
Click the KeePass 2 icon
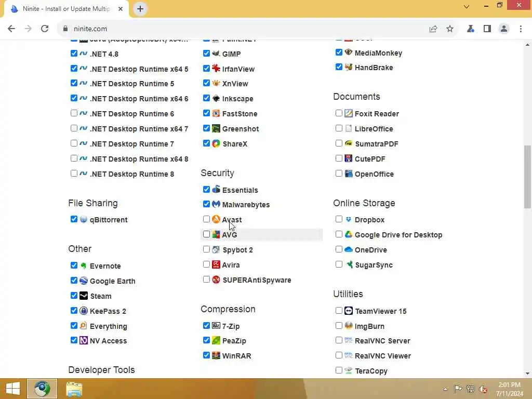pos(84,311)
